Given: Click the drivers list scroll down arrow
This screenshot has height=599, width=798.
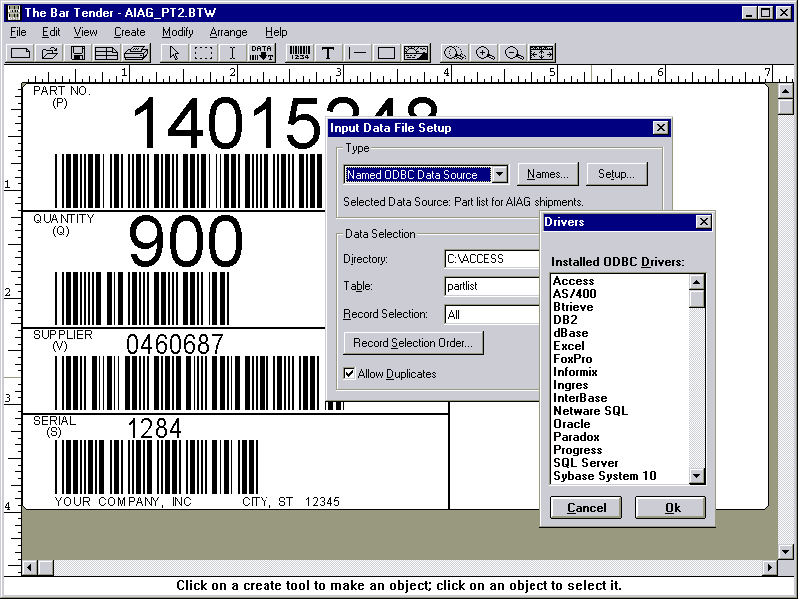Looking at the screenshot, I should (x=696, y=476).
